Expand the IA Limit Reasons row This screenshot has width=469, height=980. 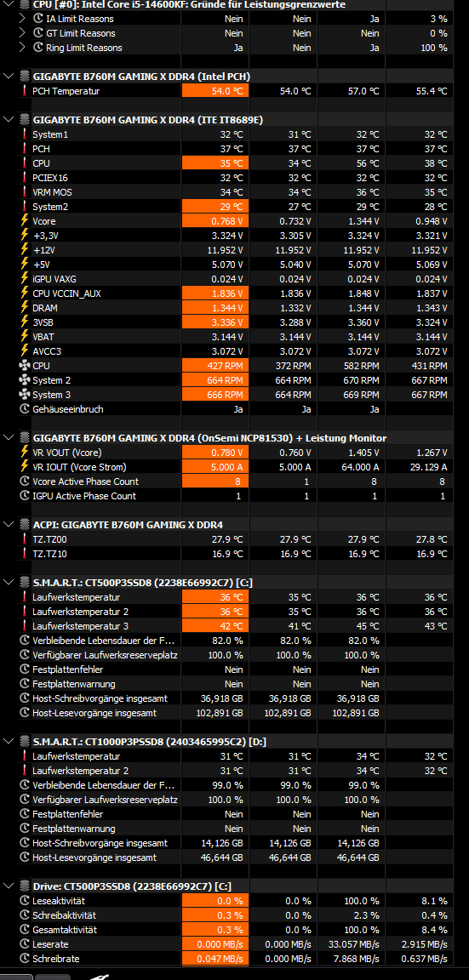pos(22,19)
